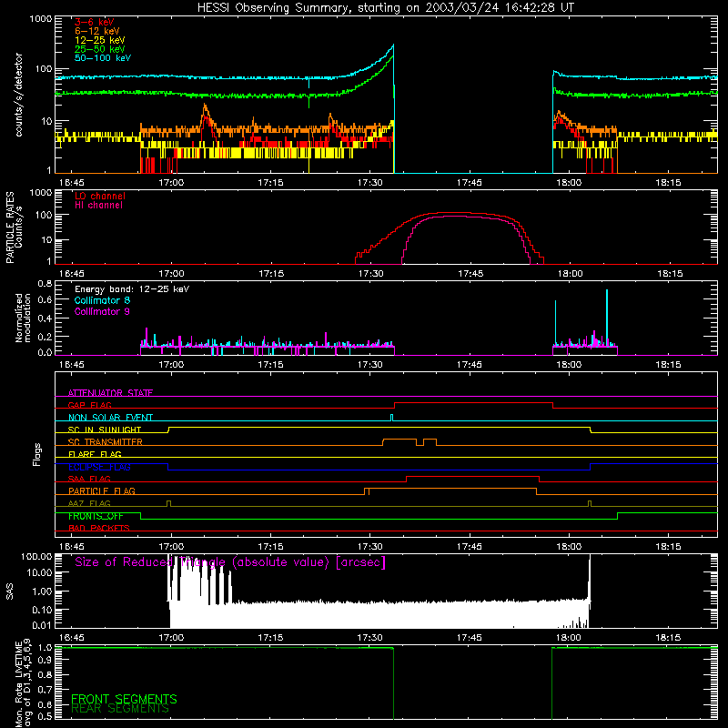
Task: Select the 6-12 keV legend label
Action: (97, 31)
